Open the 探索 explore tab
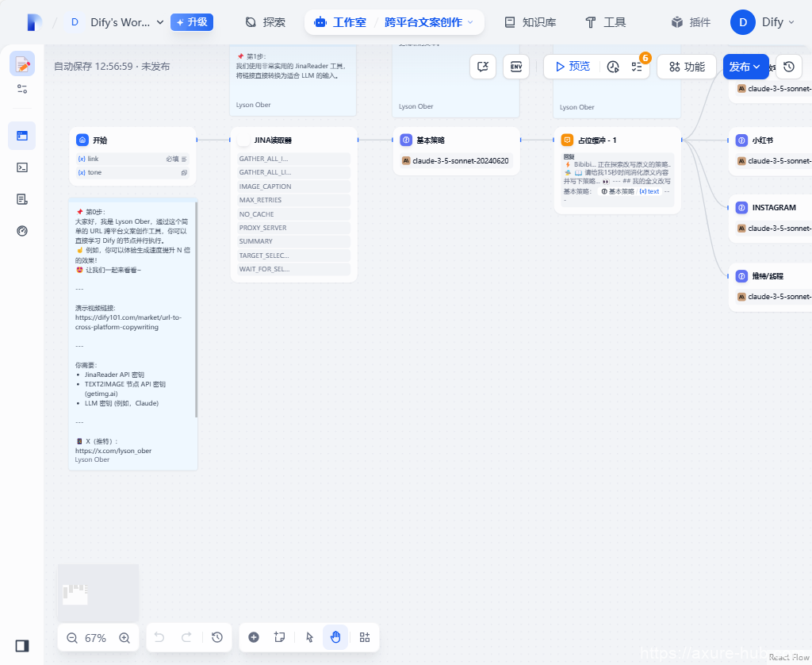The width and height of the screenshot is (812, 665). 265,22
